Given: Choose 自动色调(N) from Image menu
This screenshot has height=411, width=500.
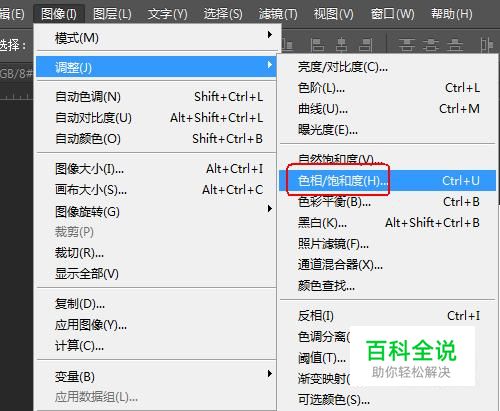Looking at the screenshot, I should [156, 97].
